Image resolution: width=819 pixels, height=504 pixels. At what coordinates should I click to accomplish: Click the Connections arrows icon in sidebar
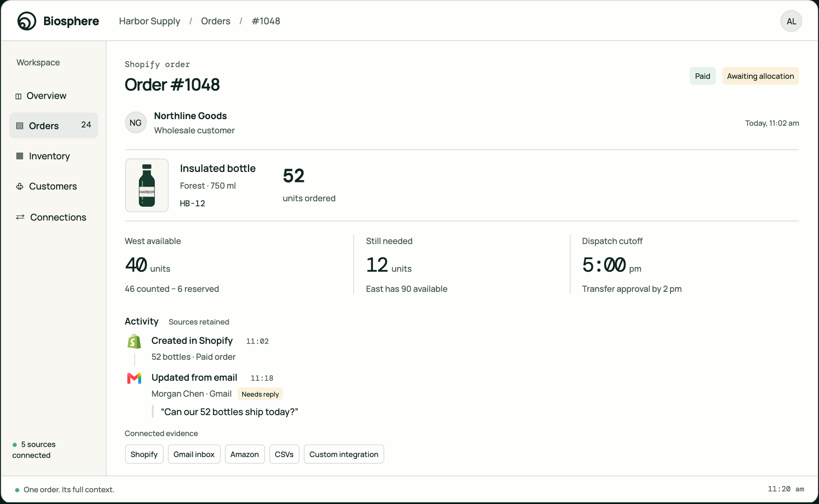[20, 217]
